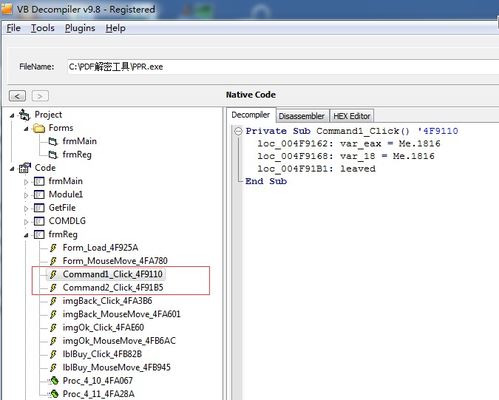499x400 pixels.
Task: Expand the frmMain code module
Action: [26, 182]
